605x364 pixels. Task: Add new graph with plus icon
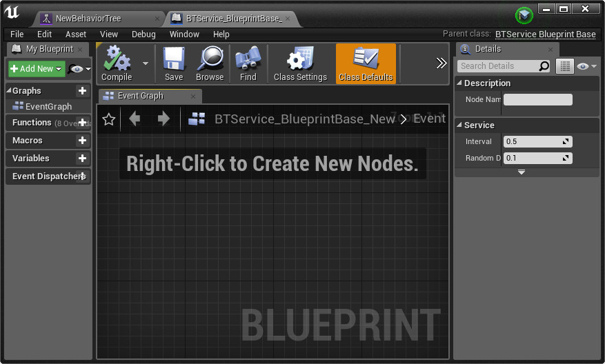pos(82,91)
